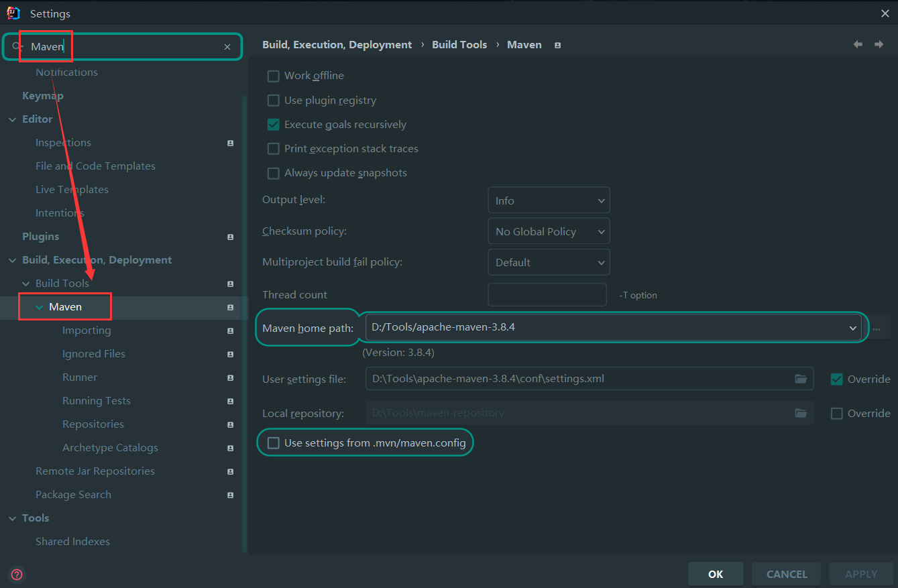The width and height of the screenshot is (898, 588).
Task: Confirm settings with the OK button
Action: click(x=716, y=574)
